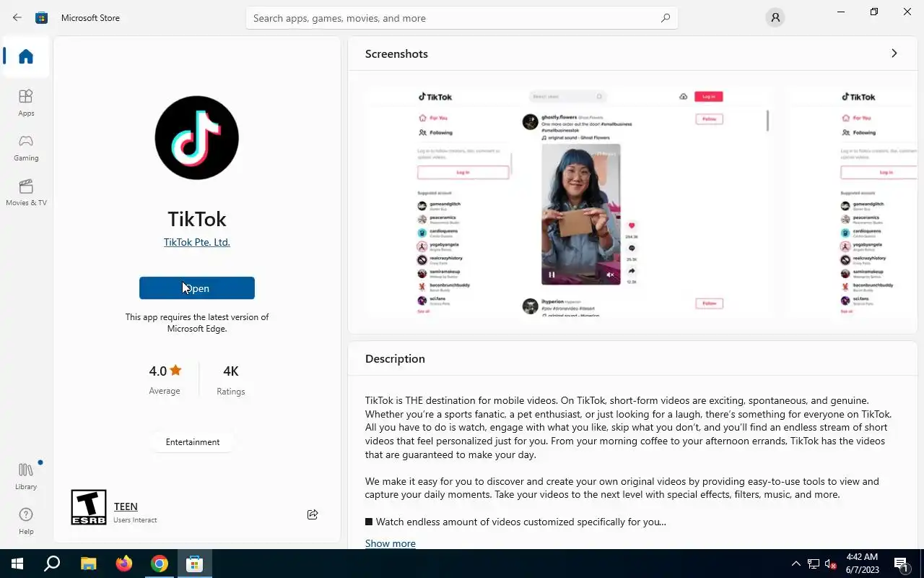Viewport: 924px width, 578px height.
Task: Click Microsoft Store taskbar icon
Action: point(195,564)
